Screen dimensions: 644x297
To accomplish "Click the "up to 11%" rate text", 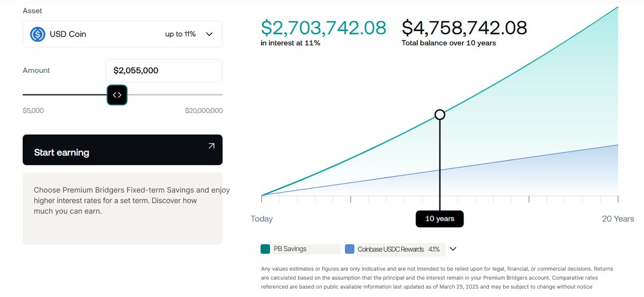I will coord(180,34).
